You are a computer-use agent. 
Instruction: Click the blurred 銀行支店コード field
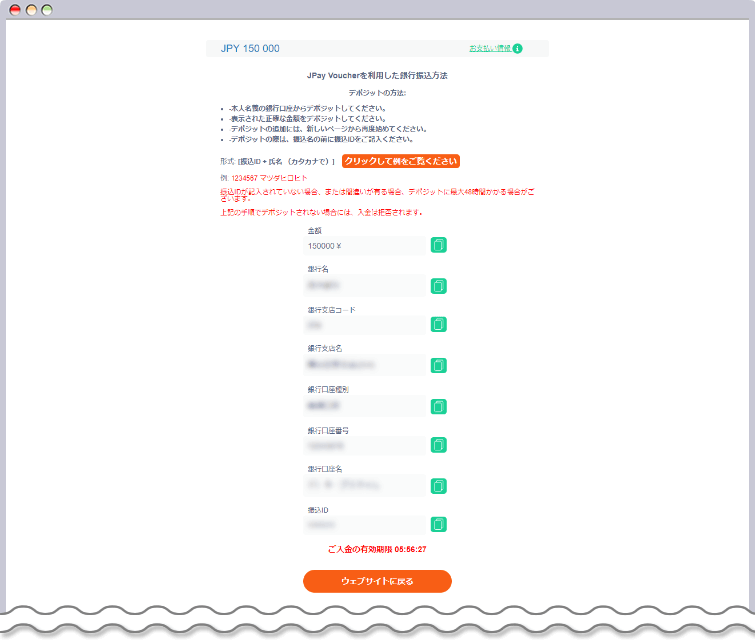click(x=365, y=326)
